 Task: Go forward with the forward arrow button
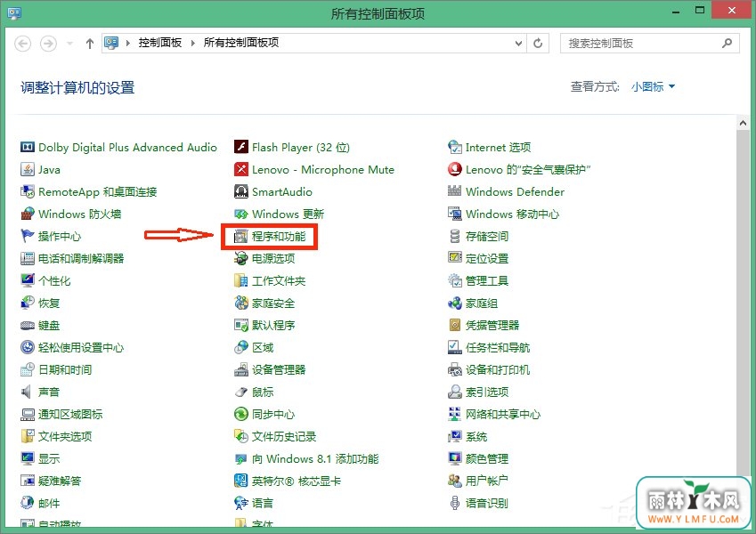(x=48, y=44)
